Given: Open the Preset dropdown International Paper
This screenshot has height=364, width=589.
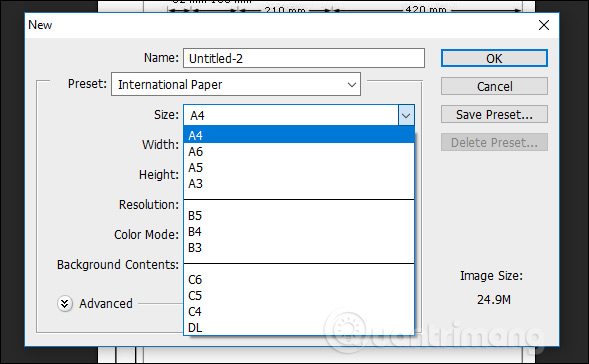Looking at the screenshot, I should (x=236, y=85).
